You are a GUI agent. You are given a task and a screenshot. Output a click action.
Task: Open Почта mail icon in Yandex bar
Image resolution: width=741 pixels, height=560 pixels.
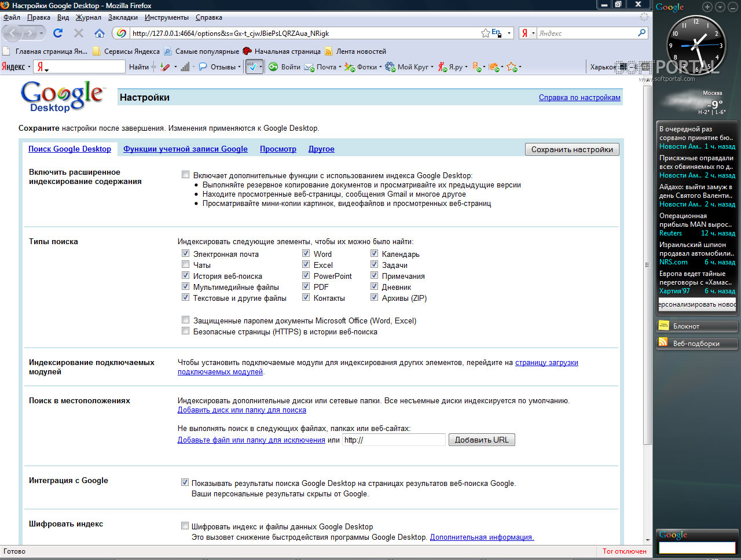(309, 67)
